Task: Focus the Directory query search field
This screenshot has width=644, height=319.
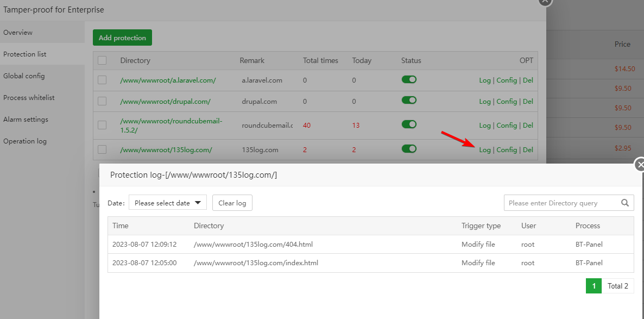Action: pos(562,203)
